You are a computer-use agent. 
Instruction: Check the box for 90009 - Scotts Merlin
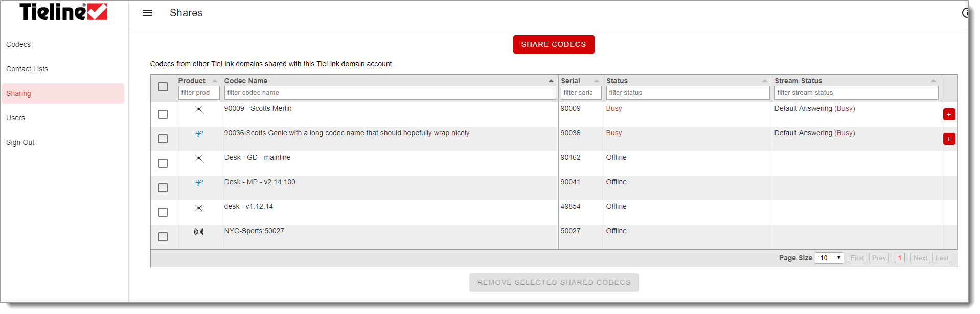click(163, 114)
